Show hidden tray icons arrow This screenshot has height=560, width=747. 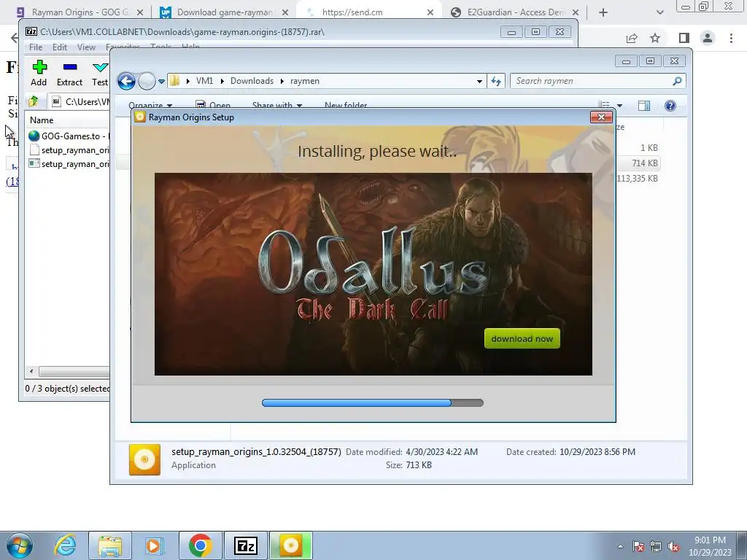[620, 546]
